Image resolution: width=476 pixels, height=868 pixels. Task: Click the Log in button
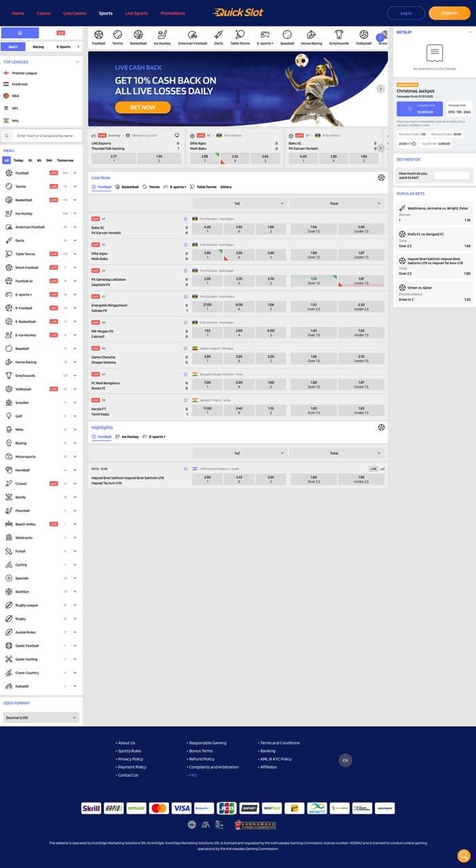[406, 13]
